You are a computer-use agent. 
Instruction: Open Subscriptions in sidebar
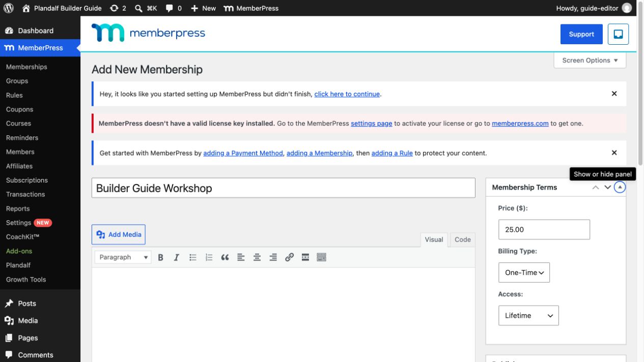[x=27, y=180]
